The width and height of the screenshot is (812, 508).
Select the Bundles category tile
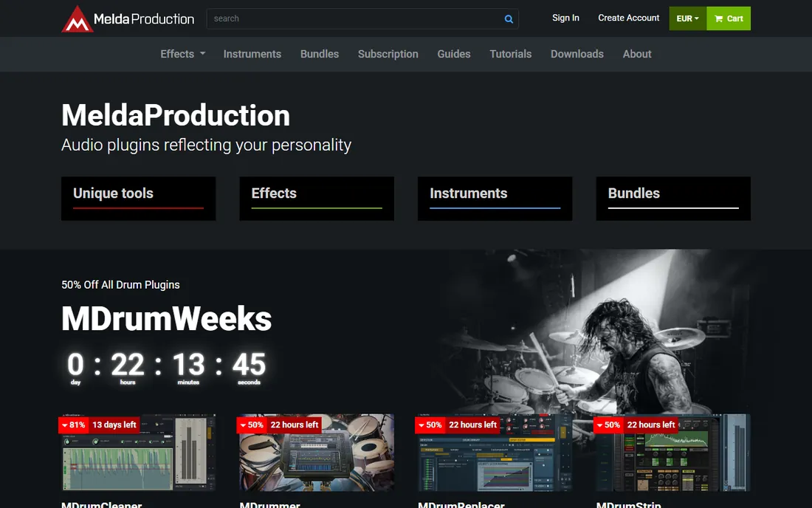pos(673,199)
